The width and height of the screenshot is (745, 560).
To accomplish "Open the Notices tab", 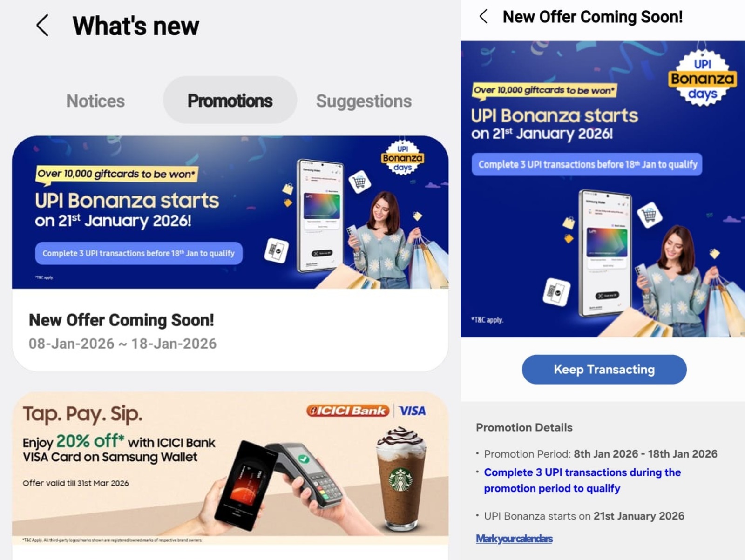I will click(95, 101).
